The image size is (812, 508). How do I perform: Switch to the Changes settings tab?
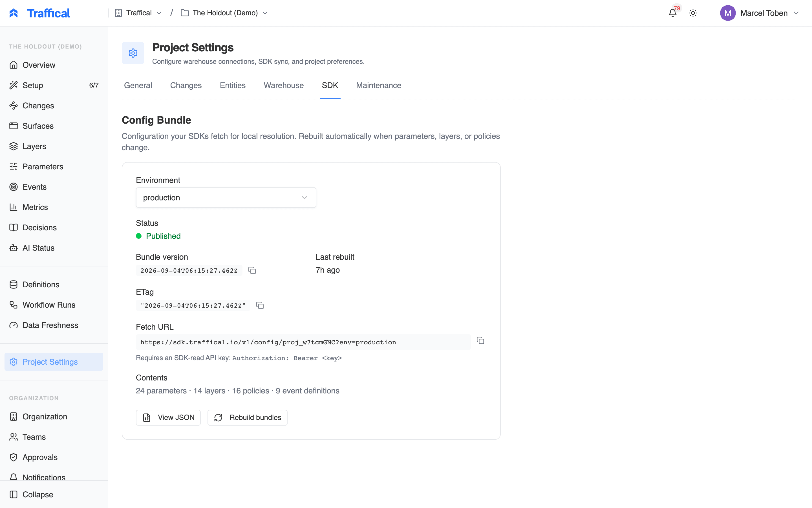(186, 85)
